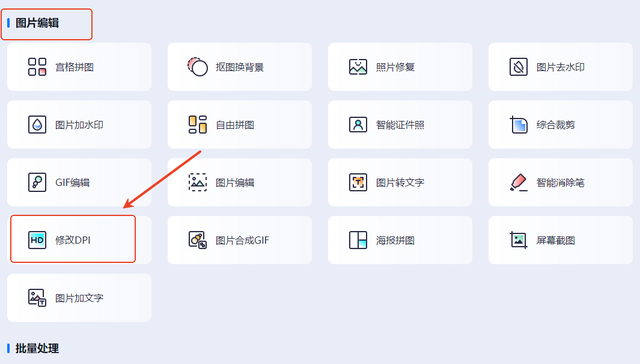Viewport: 640px width, 364px height.
Task: Open the 图片转文字 OCR icon
Action: 358,182
